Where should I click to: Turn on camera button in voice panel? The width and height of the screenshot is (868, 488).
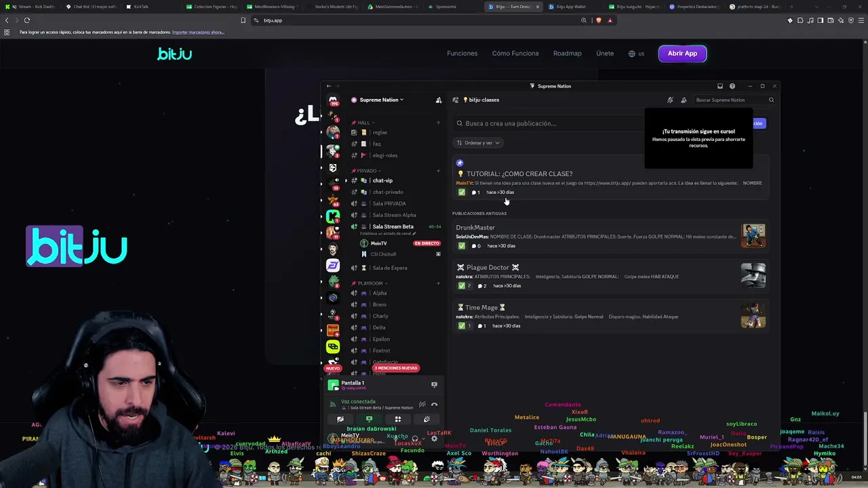pyautogui.click(x=340, y=420)
